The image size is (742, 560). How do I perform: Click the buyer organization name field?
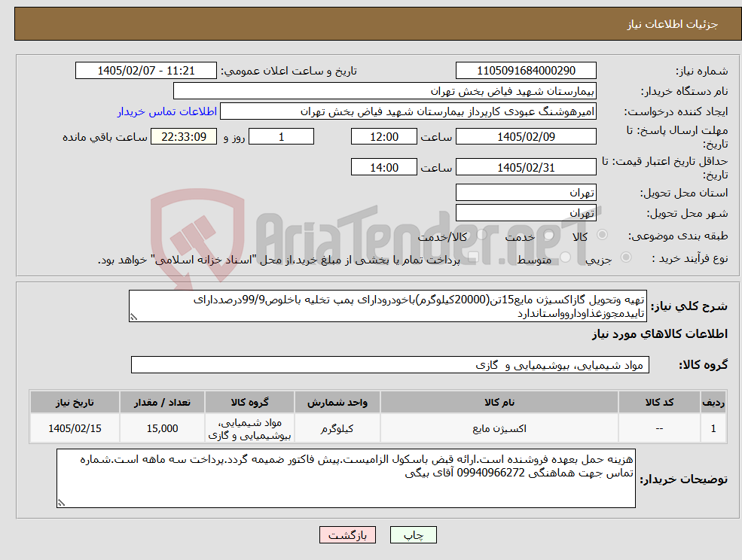click(x=385, y=91)
